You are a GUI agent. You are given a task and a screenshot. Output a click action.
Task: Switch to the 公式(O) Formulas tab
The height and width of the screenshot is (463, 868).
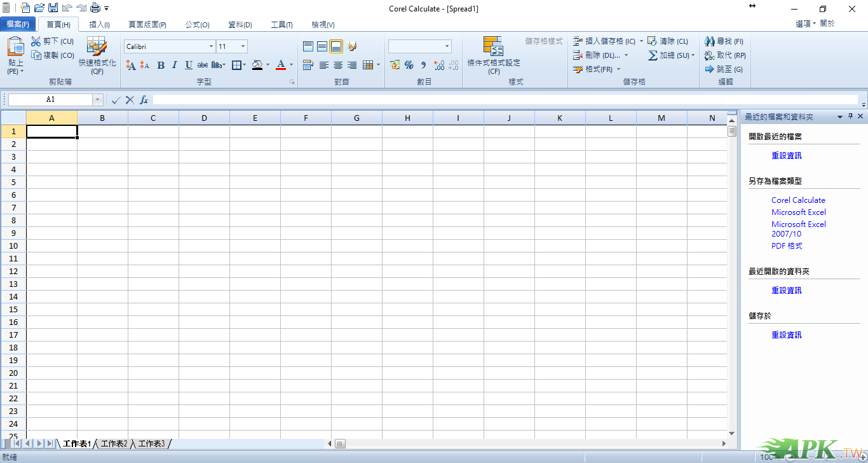[197, 25]
